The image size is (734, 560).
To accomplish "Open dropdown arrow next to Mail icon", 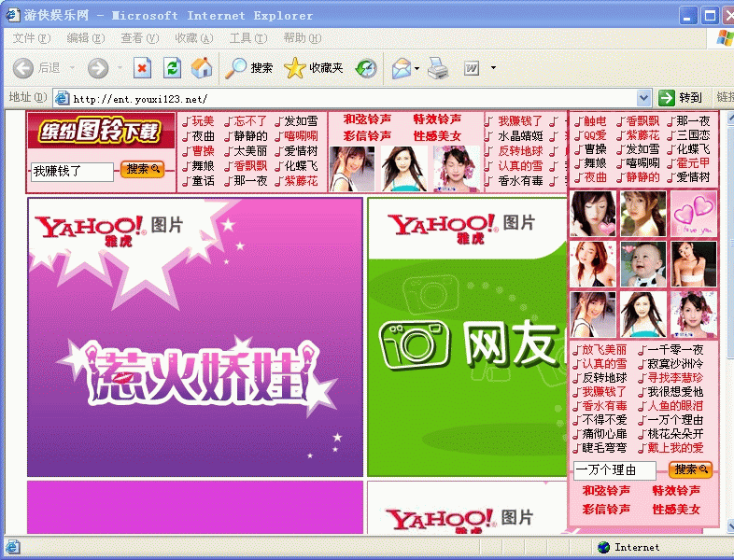I will coord(416,68).
